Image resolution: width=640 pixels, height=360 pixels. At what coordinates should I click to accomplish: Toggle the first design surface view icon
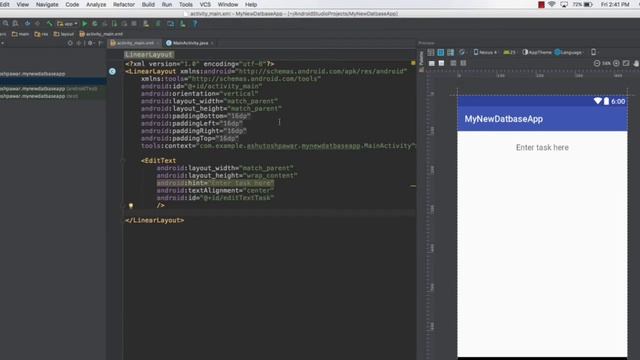[431, 52]
